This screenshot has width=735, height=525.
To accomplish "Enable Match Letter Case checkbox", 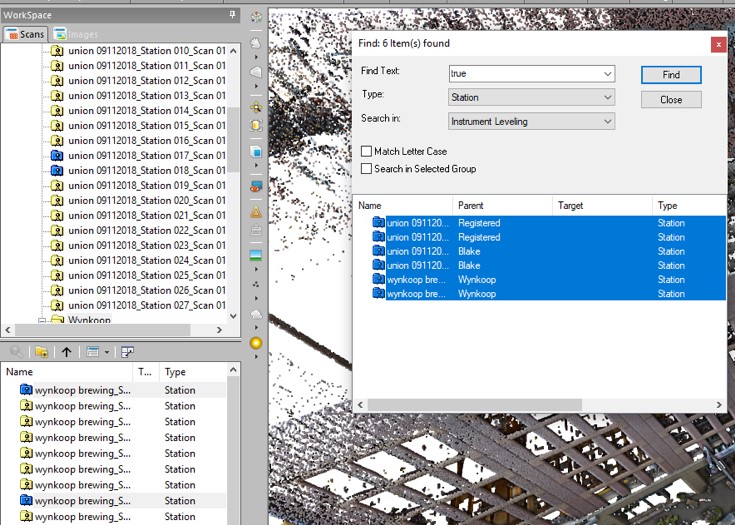I will click(x=367, y=151).
